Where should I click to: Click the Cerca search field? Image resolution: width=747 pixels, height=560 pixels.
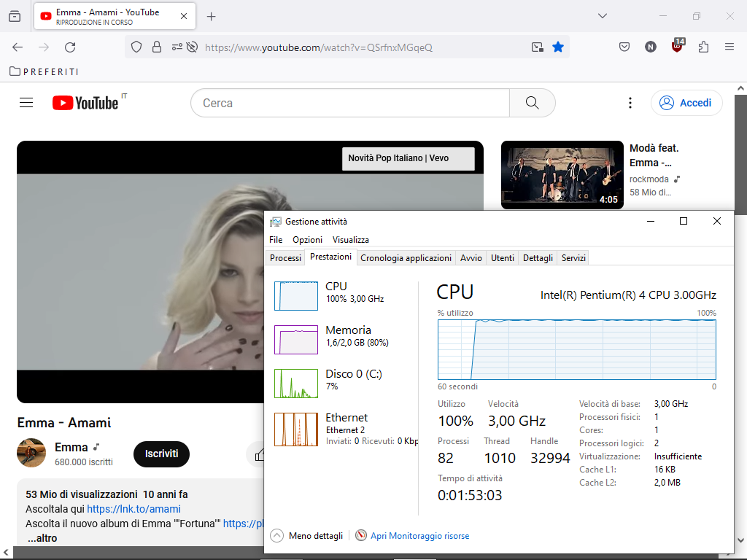click(x=350, y=103)
